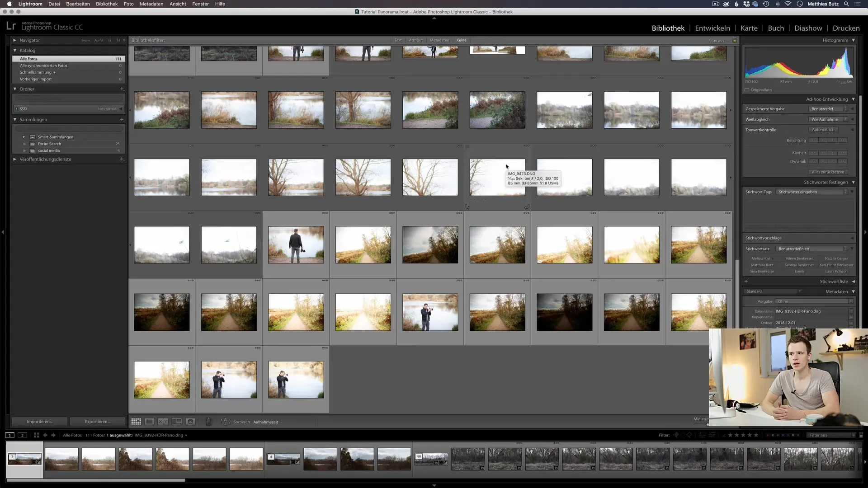This screenshot has height=488, width=868.
Task: Open Stichwortsatz Benutzerdefiniert dropdown
Action: (811, 249)
